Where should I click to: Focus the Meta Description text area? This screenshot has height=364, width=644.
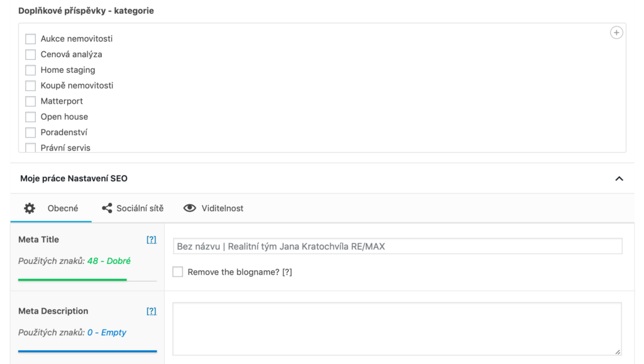[397, 329]
